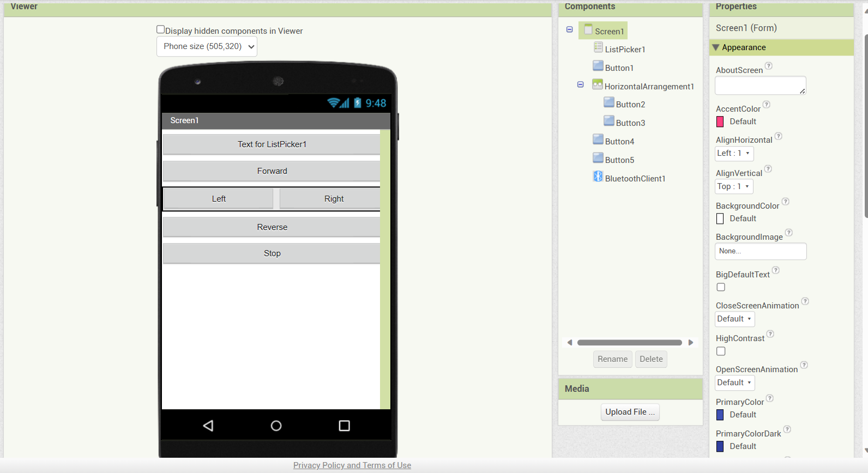The height and width of the screenshot is (473, 868).
Task: Click the Rename button
Action: click(x=612, y=359)
